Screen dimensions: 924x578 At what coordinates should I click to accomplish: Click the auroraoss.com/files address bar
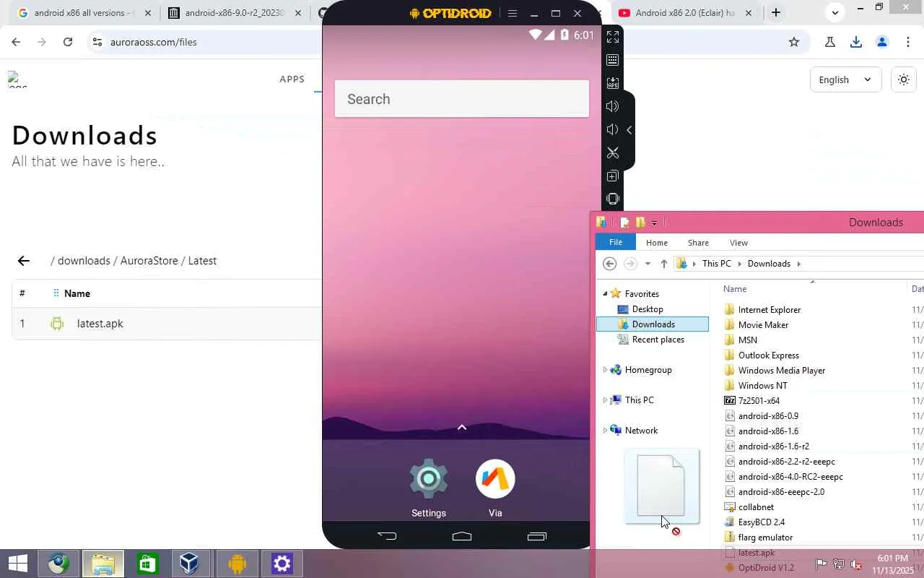click(x=154, y=42)
